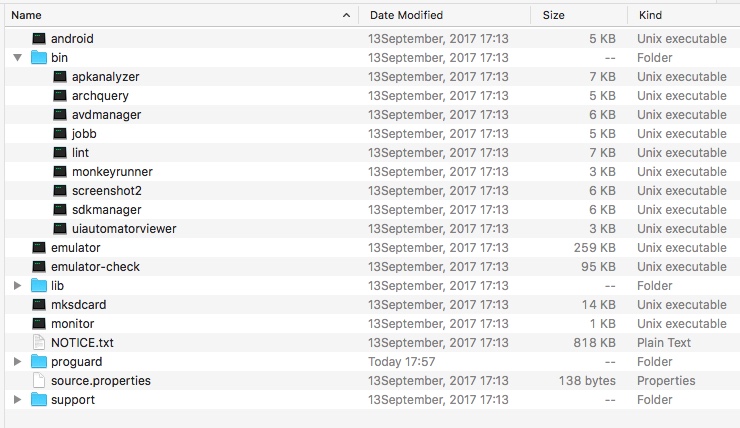Click the source.properties file icon
The width and height of the screenshot is (740, 428).
(39, 381)
